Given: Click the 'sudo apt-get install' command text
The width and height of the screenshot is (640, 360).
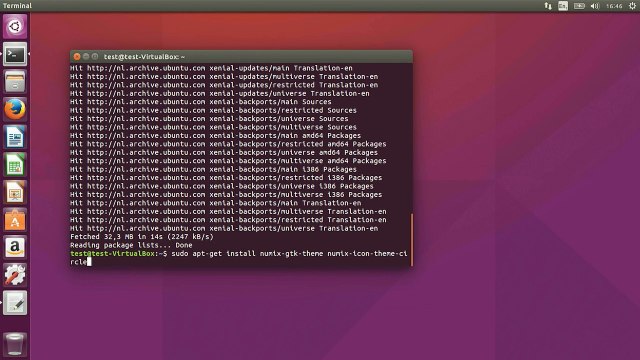Looking at the screenshot, I should point(213,253).
